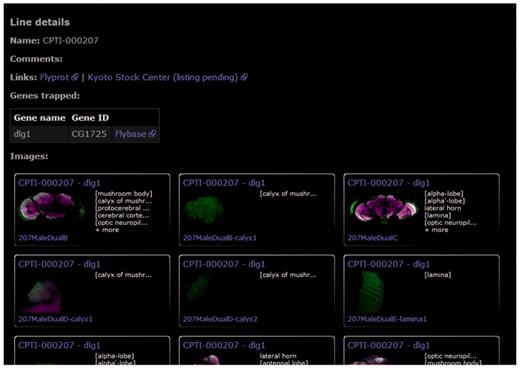Click the Line details heading
520x369 pixels.
click(x=40, y=22)
